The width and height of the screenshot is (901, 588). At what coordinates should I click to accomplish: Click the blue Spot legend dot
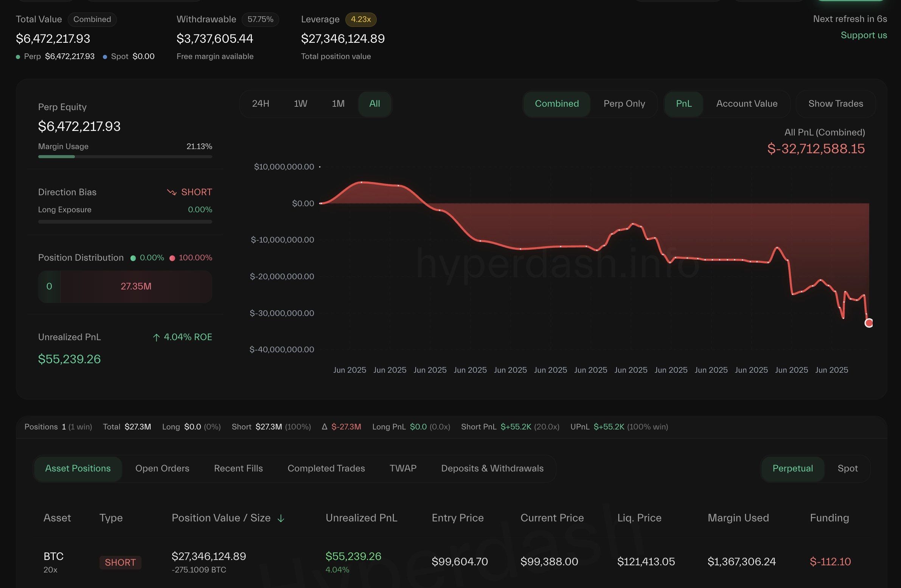point(105,57)
